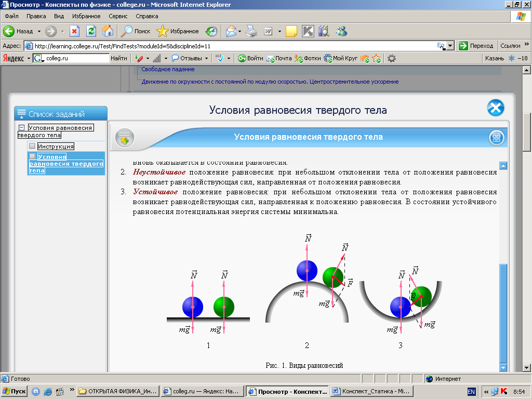The width and height of the screenshot is (532, 399).
Task: Go back with the Назад button
Action: tap(18, 31)
